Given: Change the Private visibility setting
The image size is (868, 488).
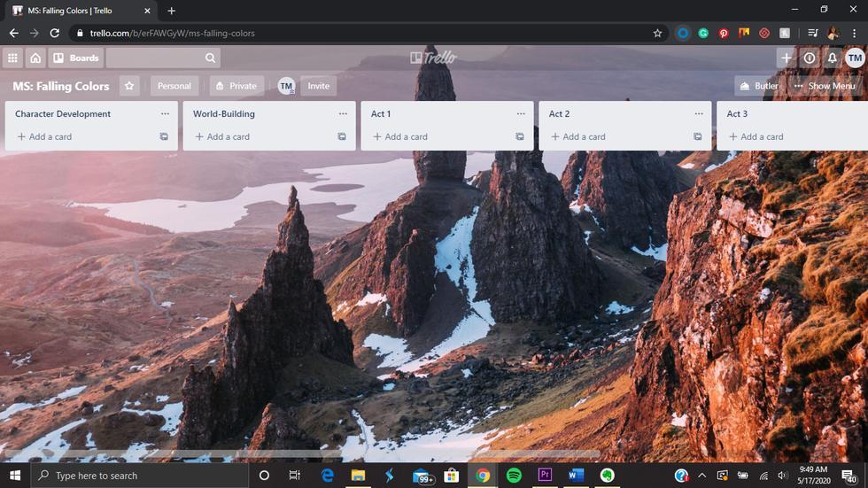Looking at the screenshot, I should tap(236, 86).
